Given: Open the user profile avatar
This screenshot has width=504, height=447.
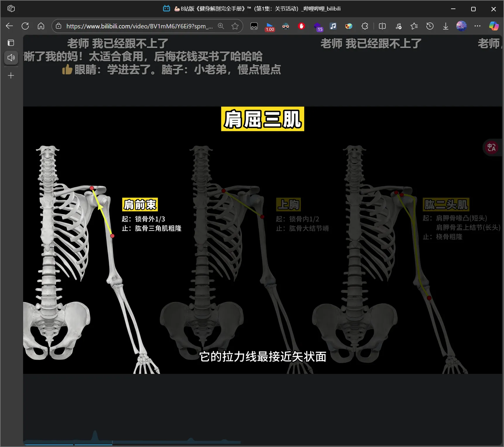Looking at the screenshot, I should pos(462,26).
